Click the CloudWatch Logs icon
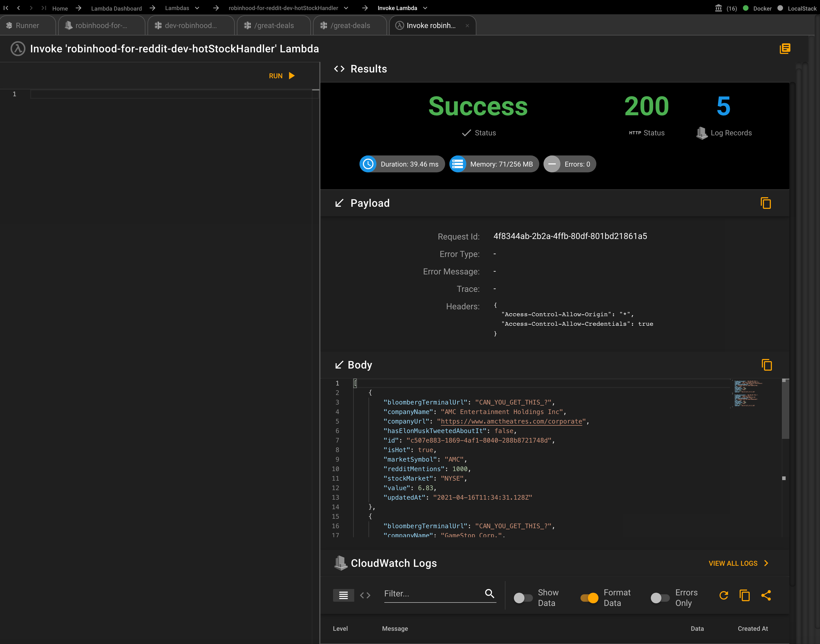This screenshot has height=644, width=820. (x=341, y=563)
